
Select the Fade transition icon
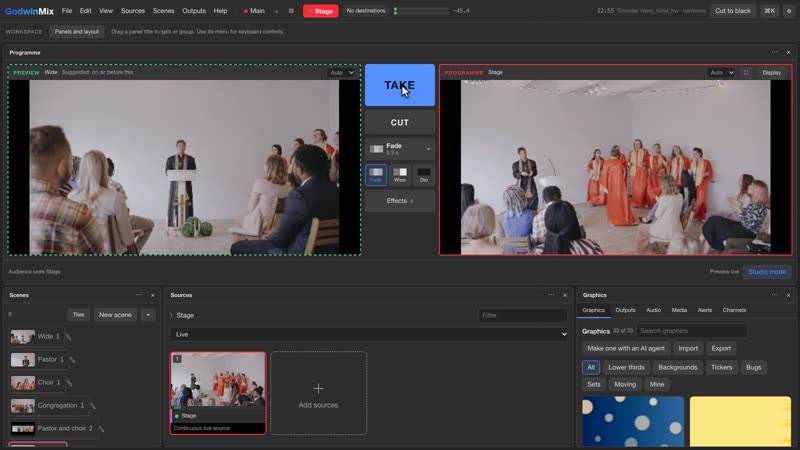[x=376, y=174]
